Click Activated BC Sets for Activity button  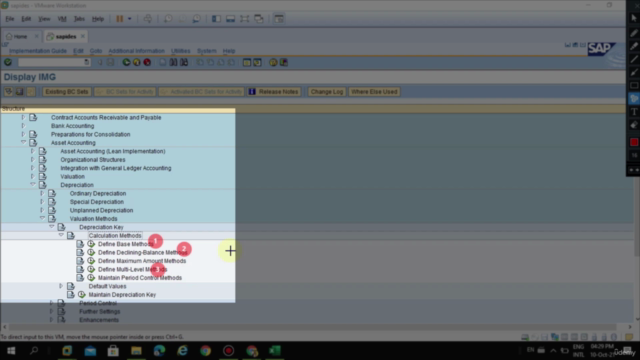(202, 91)
